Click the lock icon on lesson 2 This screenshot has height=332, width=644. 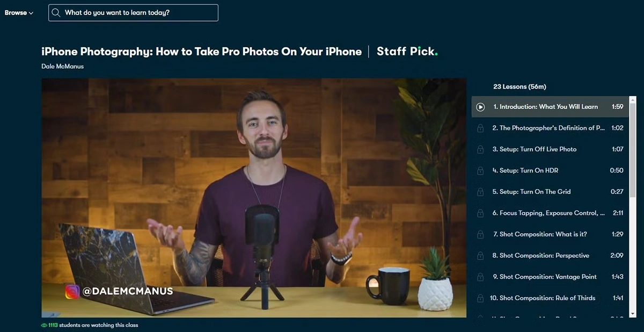click(x=480, y=128)
